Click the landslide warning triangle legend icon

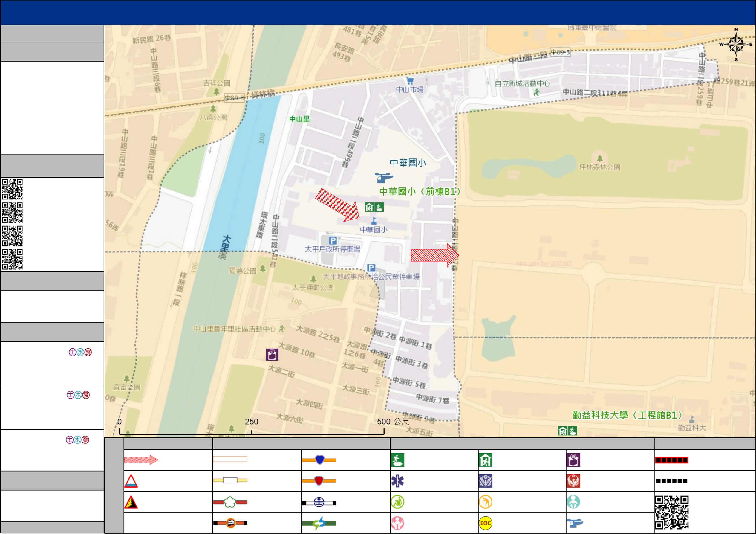coord(131,502)
